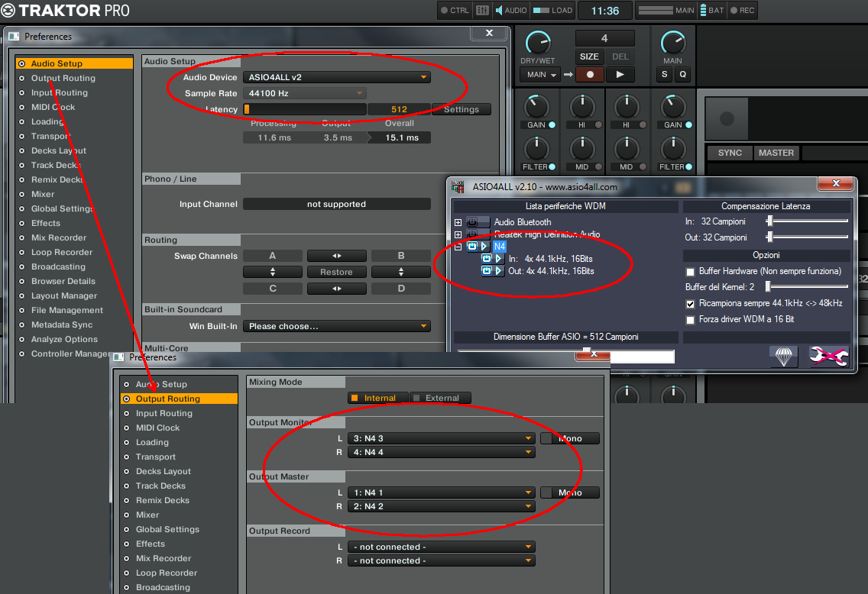The image size is (868, 594).
Task: Open File Management preferences page
Action: pyautogui.click(x=67, y=310)
